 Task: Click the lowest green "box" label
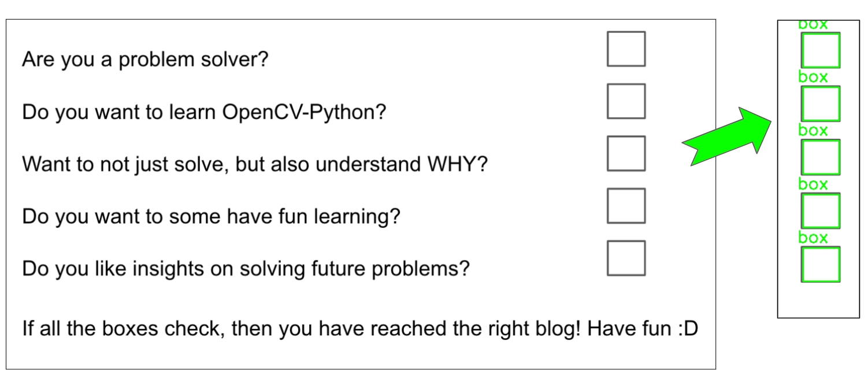(813, 238)
